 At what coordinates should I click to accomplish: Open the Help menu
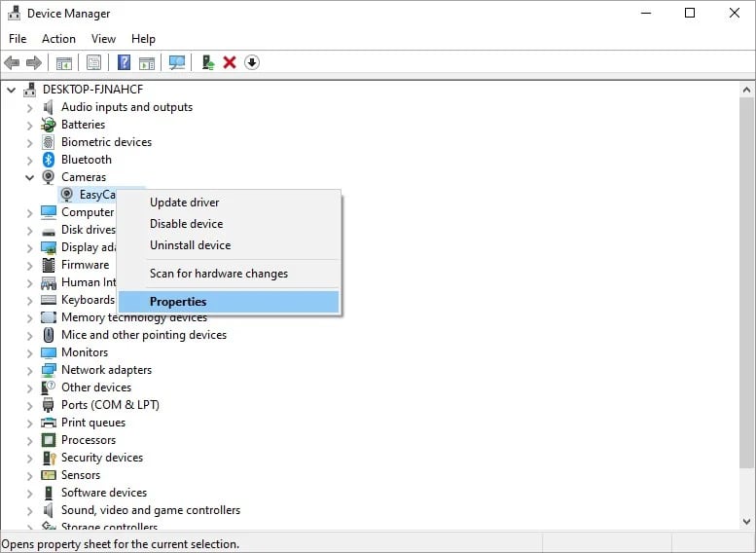coord(143,39)
